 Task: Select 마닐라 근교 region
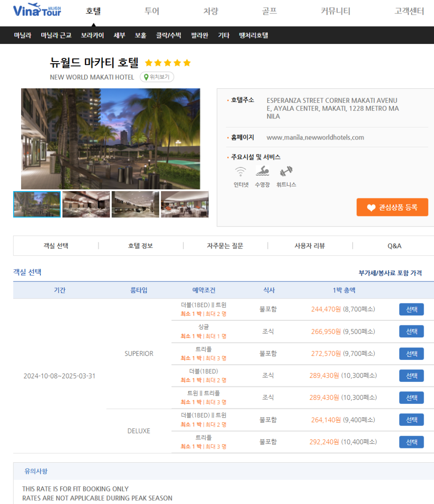point(56,35)
